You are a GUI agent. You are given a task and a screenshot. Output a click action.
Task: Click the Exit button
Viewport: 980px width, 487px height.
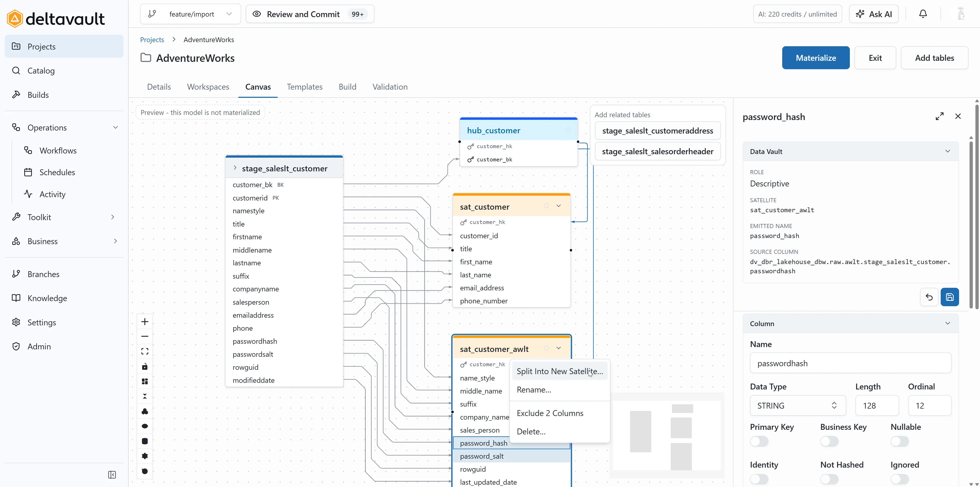pyautogui.click(x=875, y=58)
